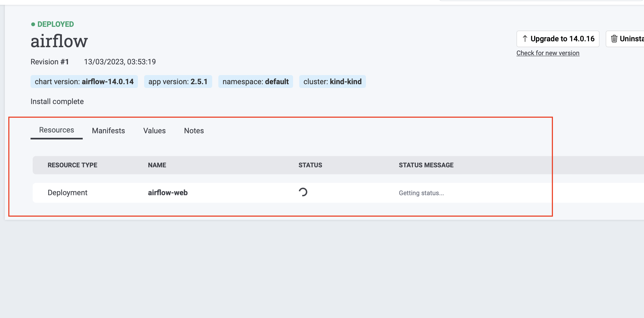Screen dimensions: 644x318
Task: Click the airflow-web deployment name
Action: 168,192
